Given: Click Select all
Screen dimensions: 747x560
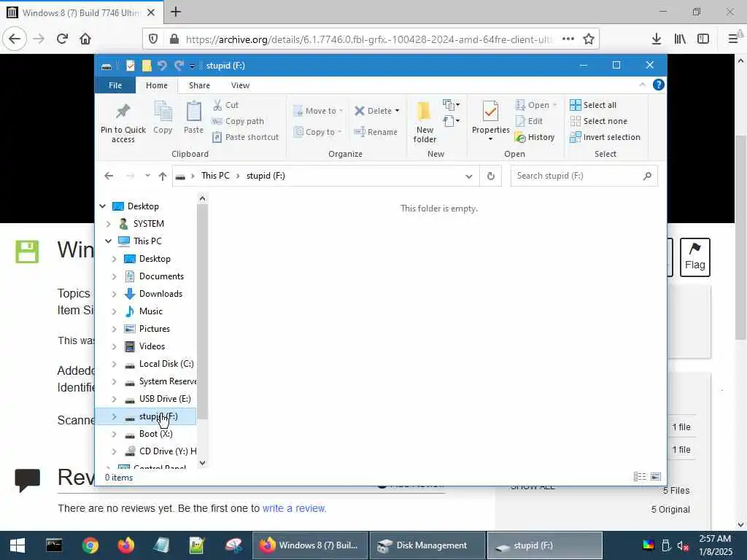Looking at the screenshot, I should pyautogui.click(x=593, y=105).
